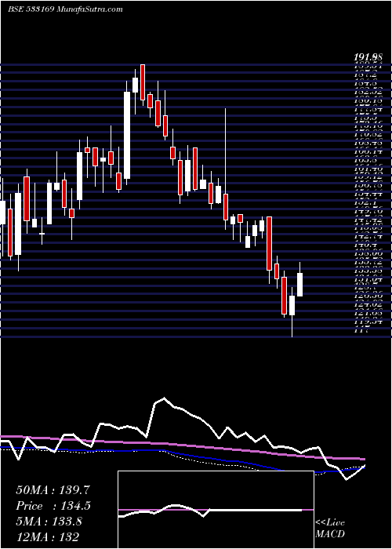Click the 50MA : 139.7 value text

[x=54, y=490]
